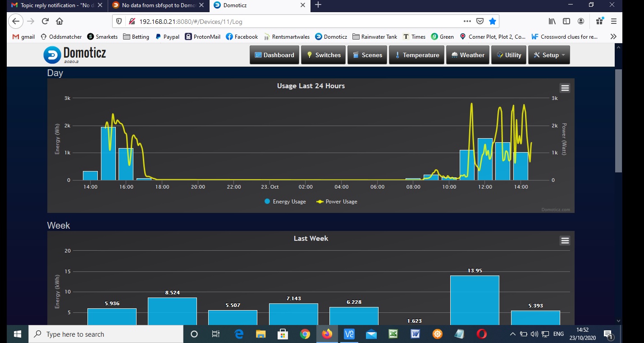Viewport: 644px width, 343px height.
Task: Close the Domoticz browser tab
Action: pos(303,5)
